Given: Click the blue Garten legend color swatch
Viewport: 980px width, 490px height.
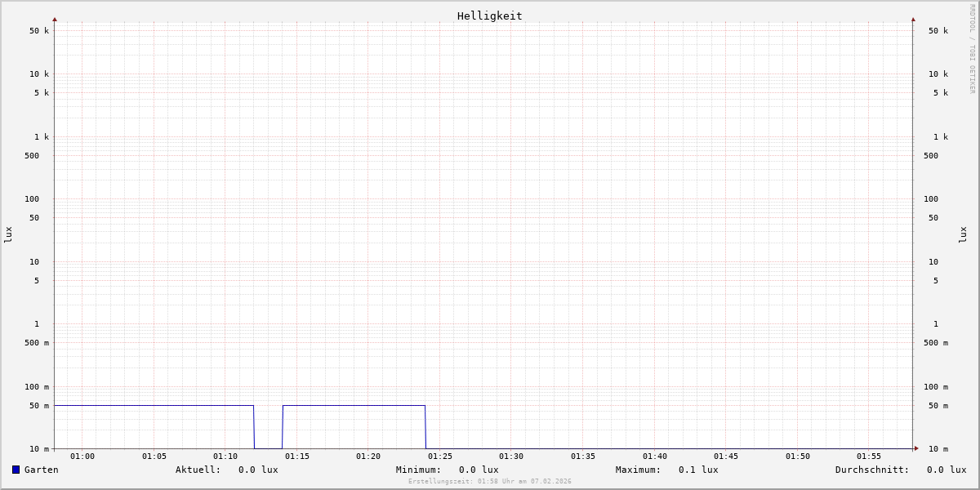Looking at the screenshot, I should click(x=16, y=470).
